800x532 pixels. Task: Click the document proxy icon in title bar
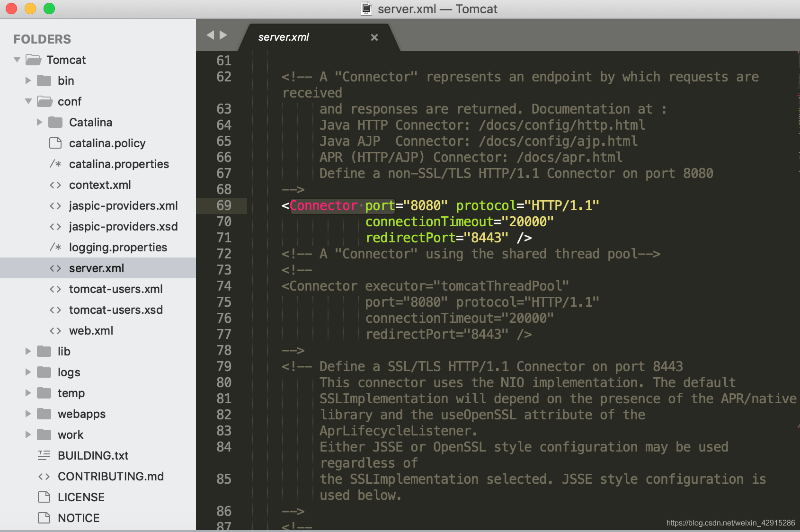(366, 9)
